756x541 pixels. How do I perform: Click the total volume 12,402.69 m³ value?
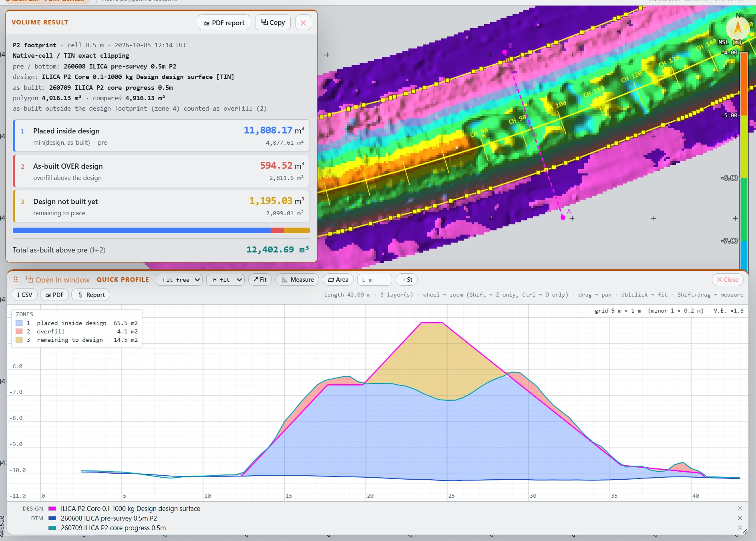click(277, 250)
